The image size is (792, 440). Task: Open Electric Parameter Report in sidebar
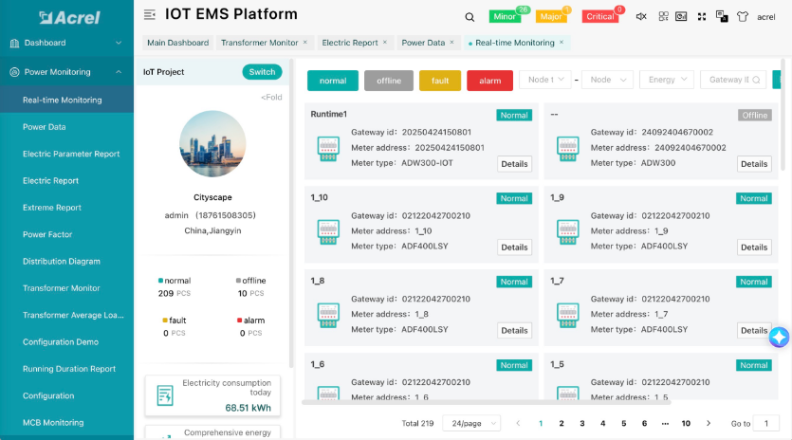tap(71, 154)
